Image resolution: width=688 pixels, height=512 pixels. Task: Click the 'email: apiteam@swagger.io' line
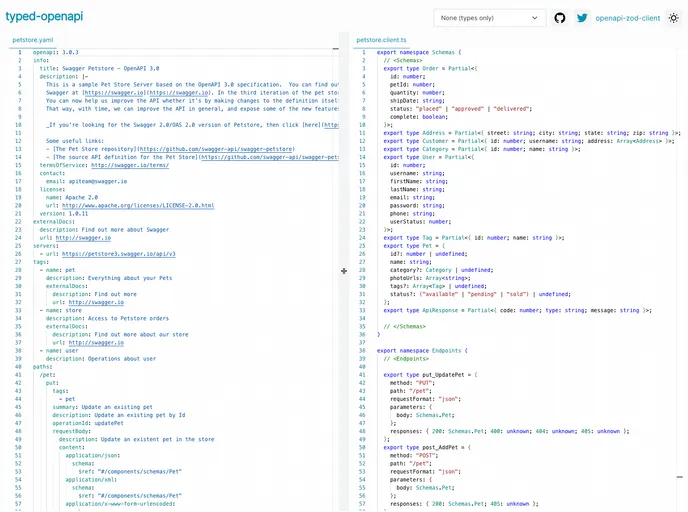tap(86, 181)
